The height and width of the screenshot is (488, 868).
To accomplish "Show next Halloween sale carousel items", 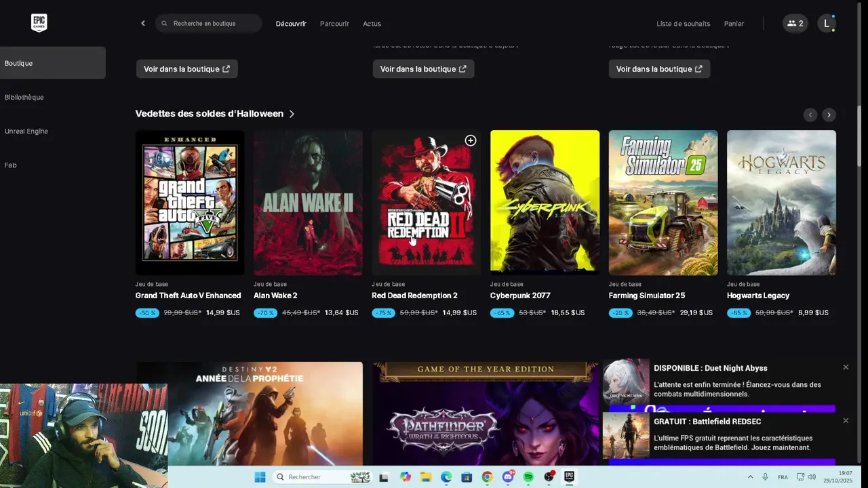I will click(x=829, y=115).
